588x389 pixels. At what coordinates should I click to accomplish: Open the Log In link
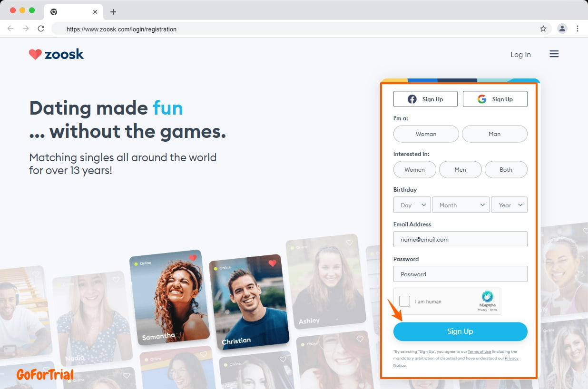(520, 55)
